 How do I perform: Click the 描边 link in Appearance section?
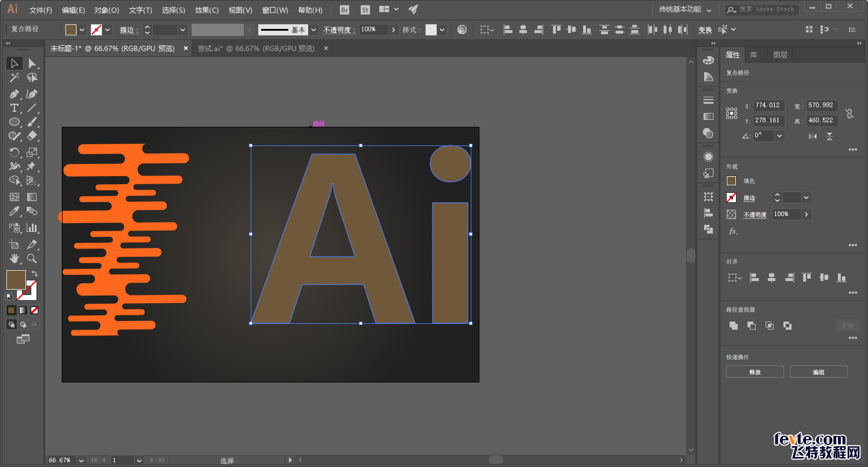point(749,198)
